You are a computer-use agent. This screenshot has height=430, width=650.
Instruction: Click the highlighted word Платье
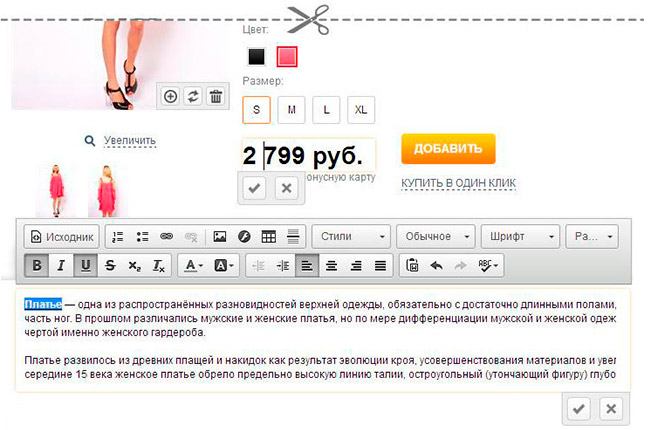(43, 304)
